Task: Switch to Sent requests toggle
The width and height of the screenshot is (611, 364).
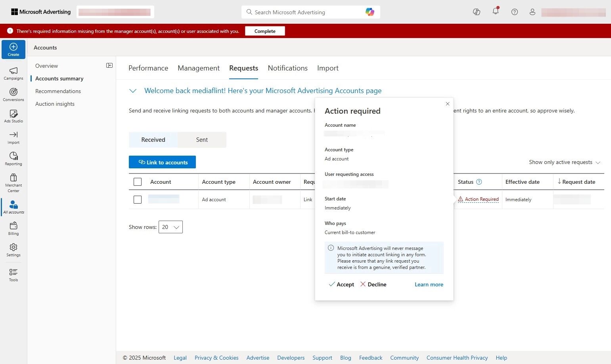Action: [x=202, y=140]
